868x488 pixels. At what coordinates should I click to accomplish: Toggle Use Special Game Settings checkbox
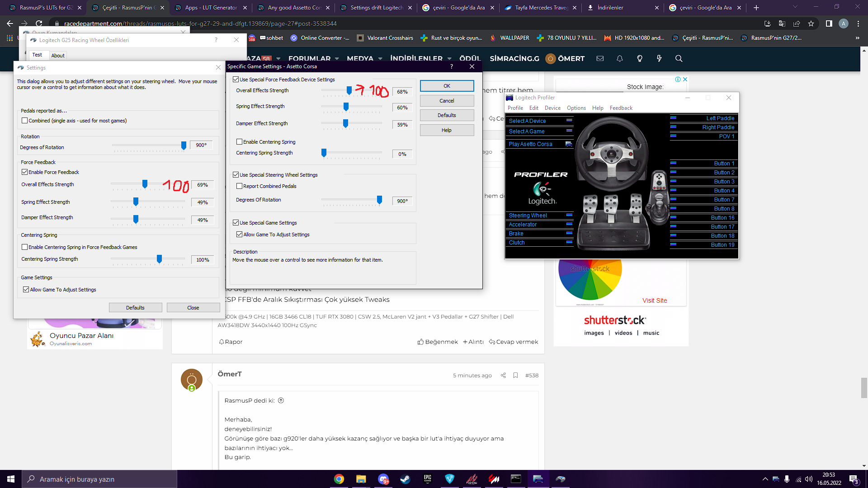236,223
